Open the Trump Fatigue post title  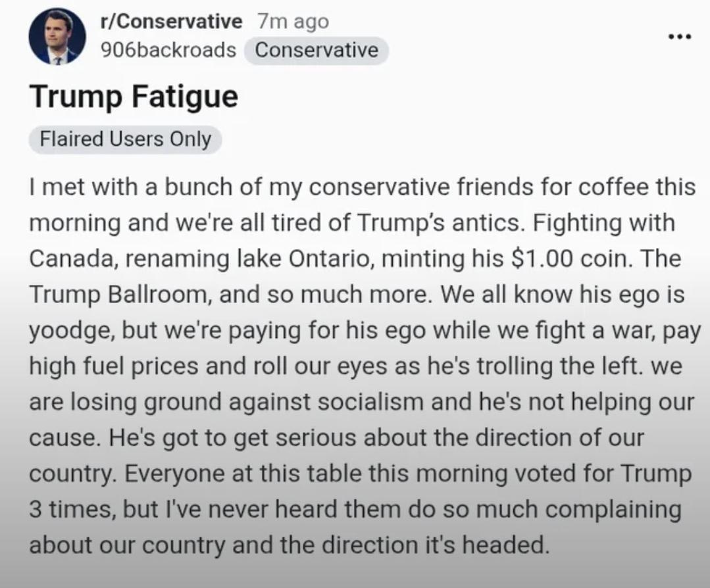pos(134,97)
